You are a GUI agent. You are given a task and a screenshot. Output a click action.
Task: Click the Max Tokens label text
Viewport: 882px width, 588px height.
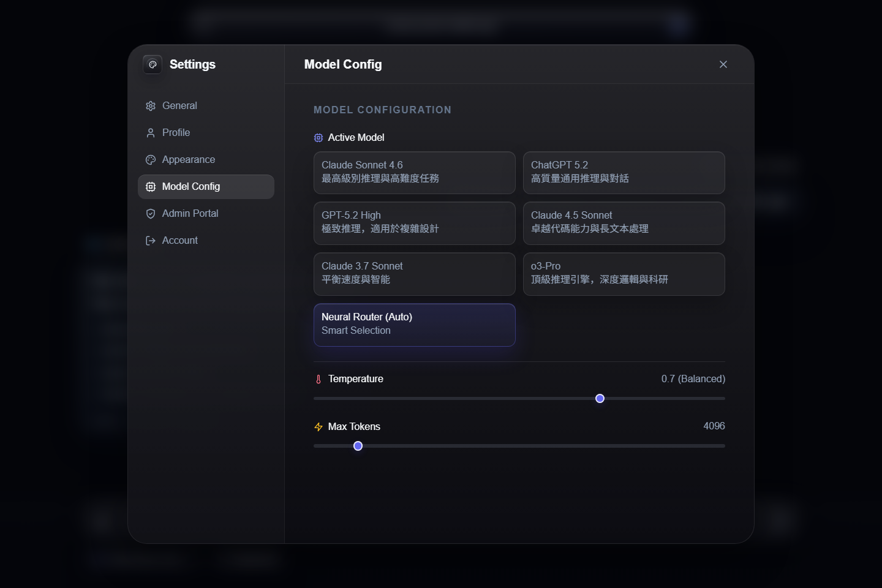[354, 427]
